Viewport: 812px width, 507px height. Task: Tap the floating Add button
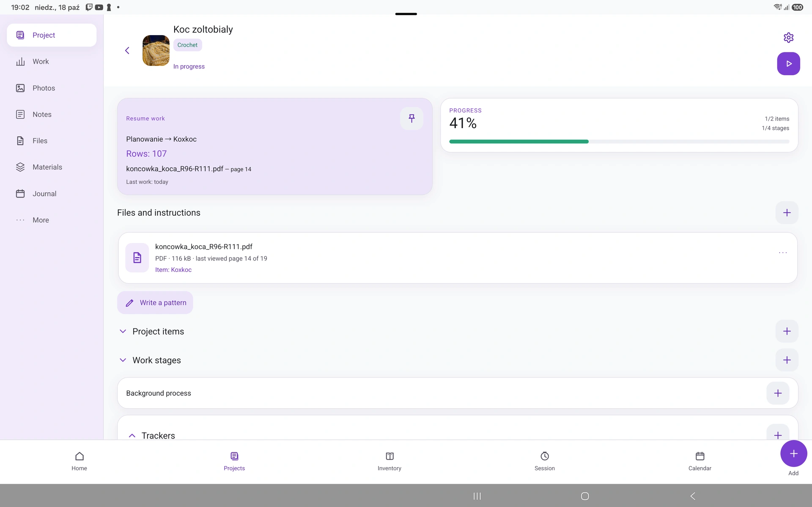click(x=793, y=454)
